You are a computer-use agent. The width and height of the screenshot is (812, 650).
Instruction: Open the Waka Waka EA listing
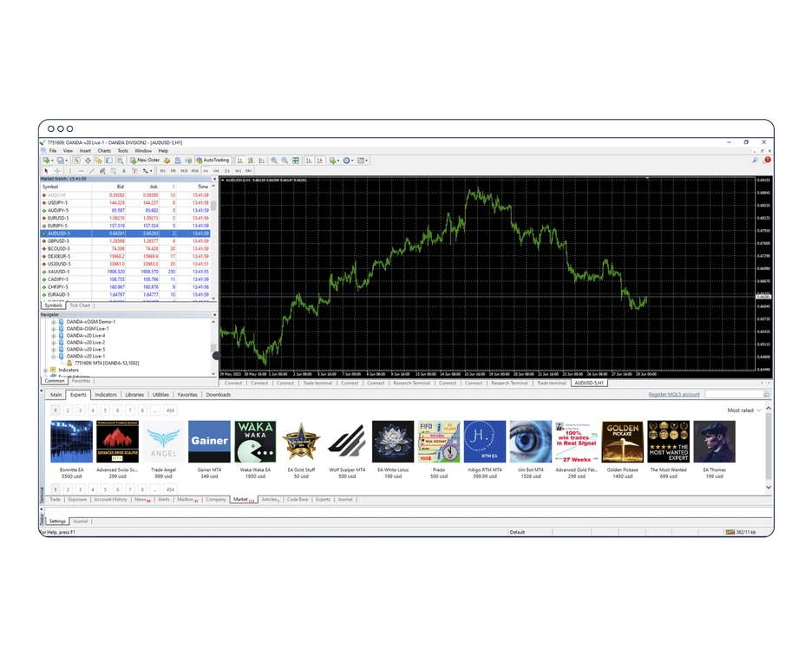pos(254,444)
